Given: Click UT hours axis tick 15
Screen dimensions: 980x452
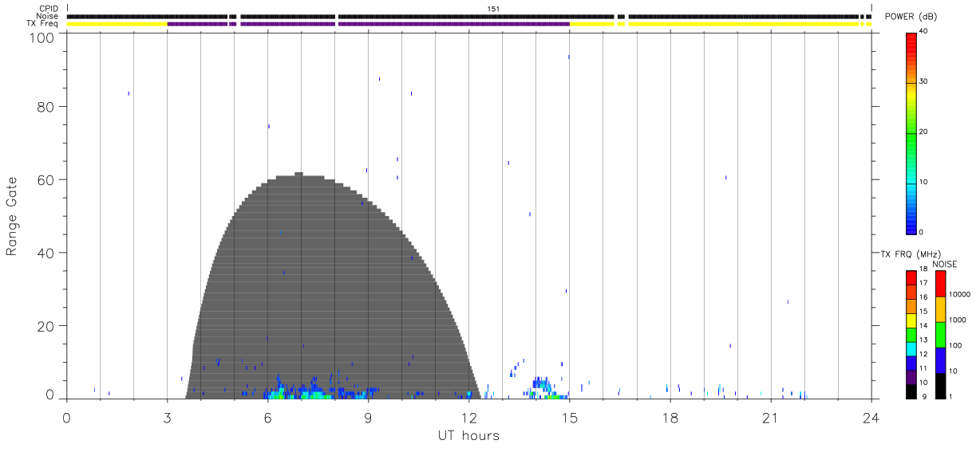Looking at the screenshot, I should tap(569, 418).
